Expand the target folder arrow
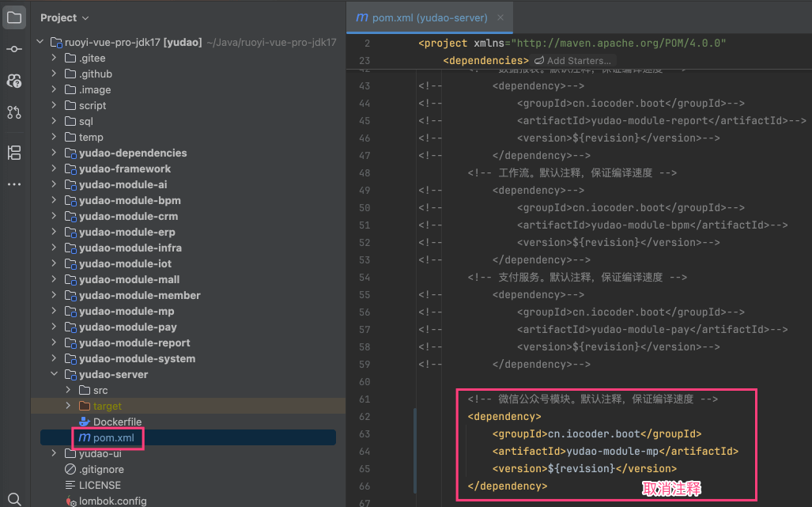812x507 pixels. click(x=68, y=406)
